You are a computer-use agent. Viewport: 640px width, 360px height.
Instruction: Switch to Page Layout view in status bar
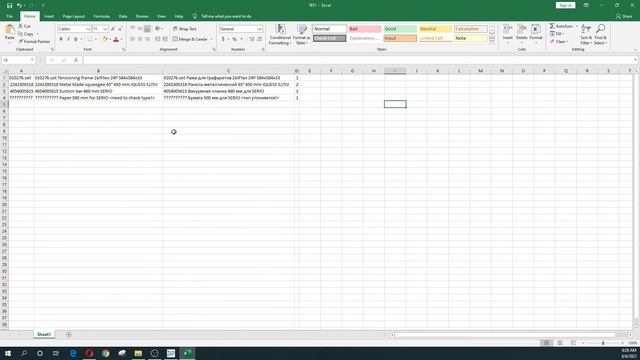560,343
